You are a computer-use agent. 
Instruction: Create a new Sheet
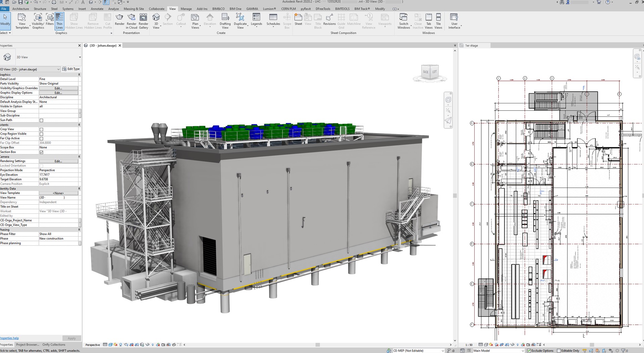[298, 20]
